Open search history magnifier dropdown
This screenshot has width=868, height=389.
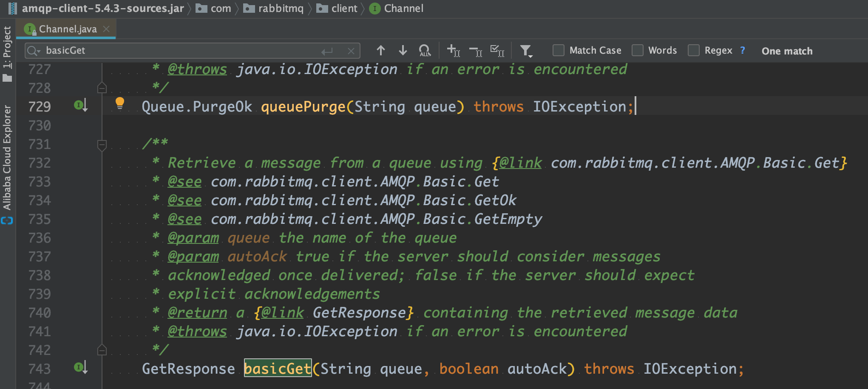33,51
